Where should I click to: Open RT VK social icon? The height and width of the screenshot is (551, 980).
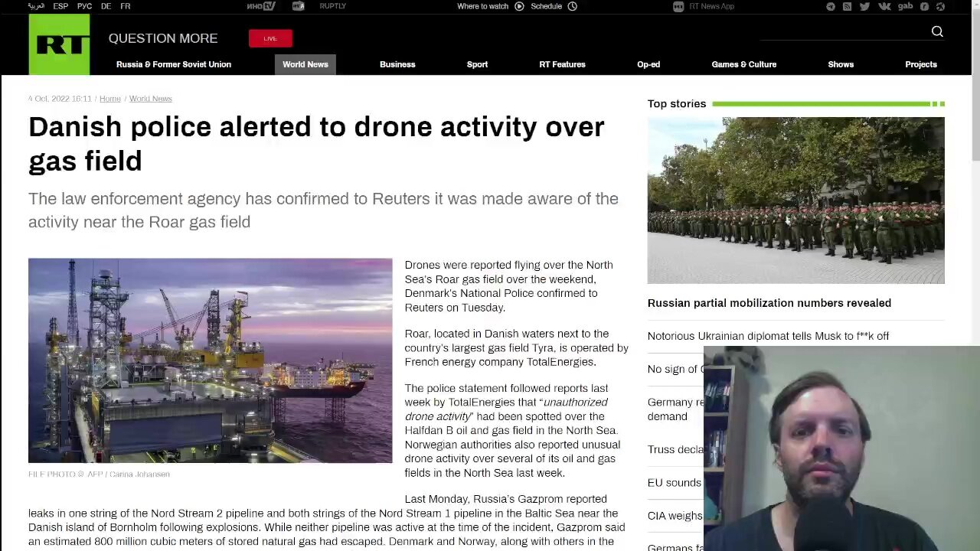[884, 6]
